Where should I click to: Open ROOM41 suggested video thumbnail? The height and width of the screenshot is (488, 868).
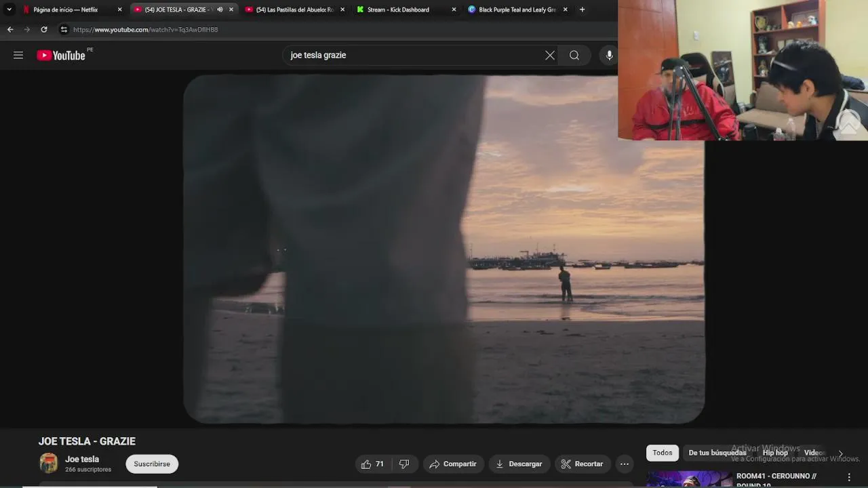coord(689,479)
